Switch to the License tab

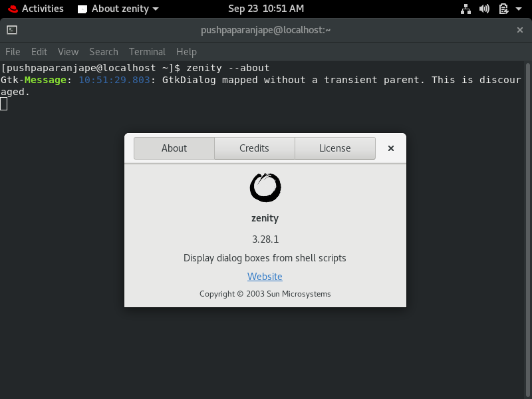point(335,148)
